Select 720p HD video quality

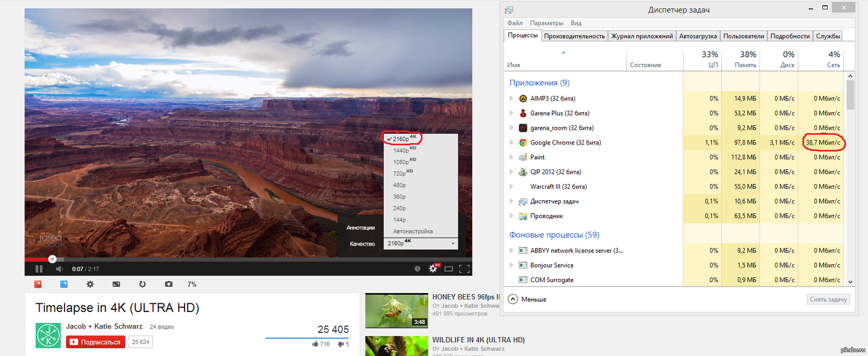pos(421,174)
